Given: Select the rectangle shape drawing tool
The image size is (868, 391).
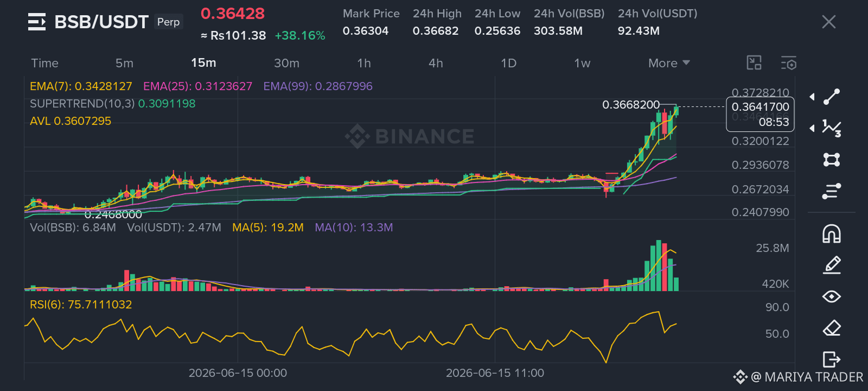Looking at the screenshot, I should 832,160.
